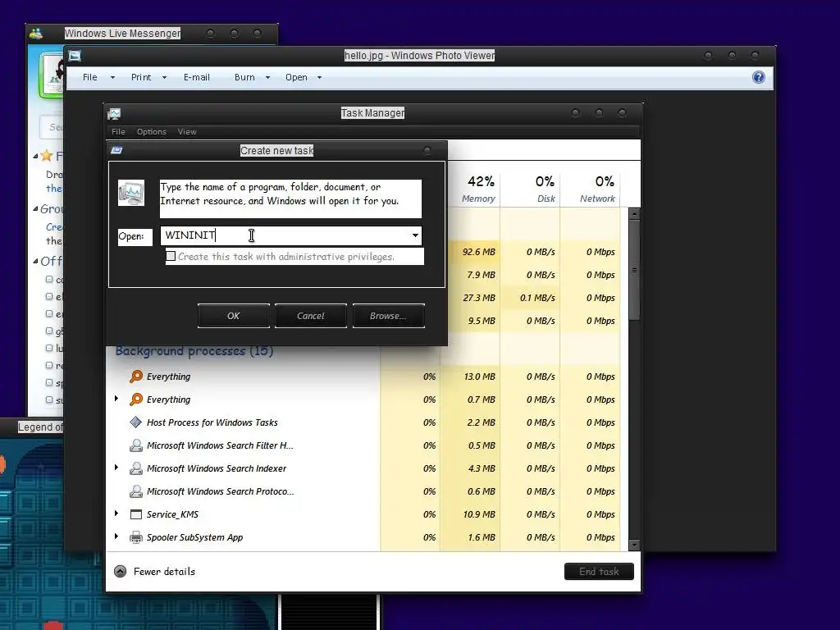Open the Burn dropdown in Photo Viewer
The width and height of the screenshot is (840, 630).
pyautogui.click(x=268, y=78)
